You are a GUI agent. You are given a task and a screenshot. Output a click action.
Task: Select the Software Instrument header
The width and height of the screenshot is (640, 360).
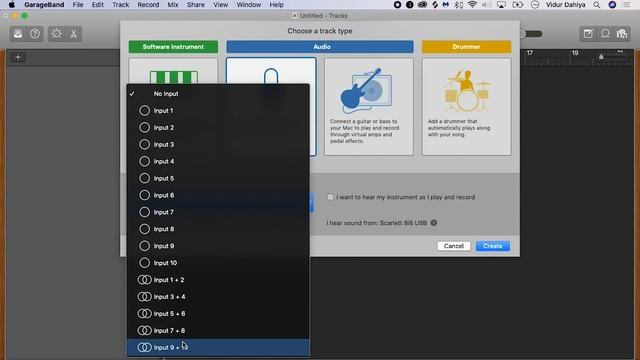click(x=173, y=47)
